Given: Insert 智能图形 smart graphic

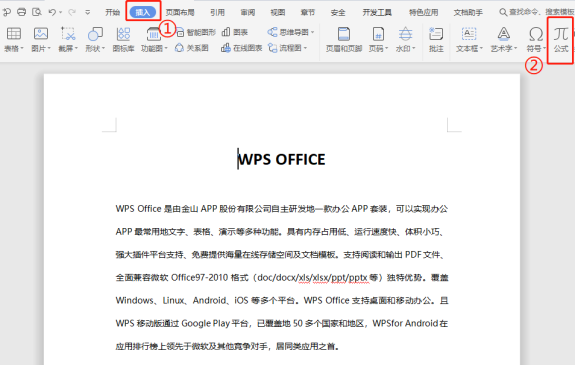Looking at the screenshot, I should (x=196, y=33).
